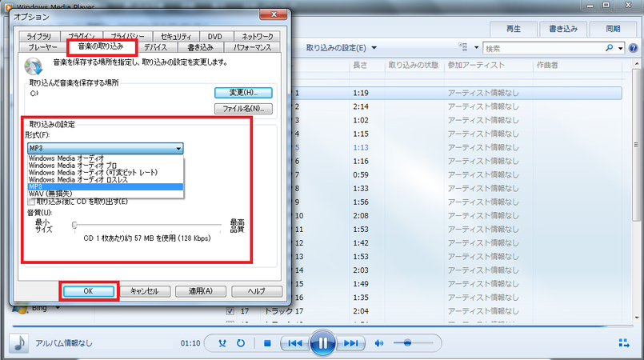Click the 音質 quality slider handle
Viewport: 644px width, 360px height.
(74, 225)
